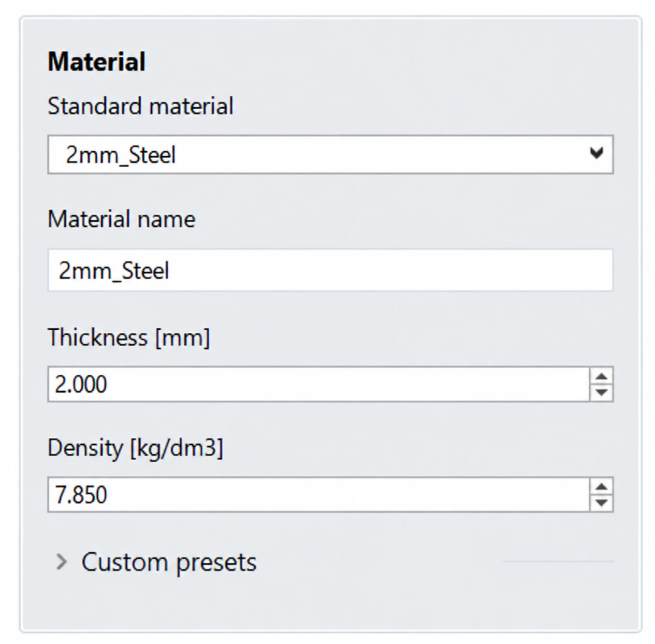This screenshot has height=644, width=655.
Task: Decrease density with the down spinner arrow
Action: tap(601, 503)
